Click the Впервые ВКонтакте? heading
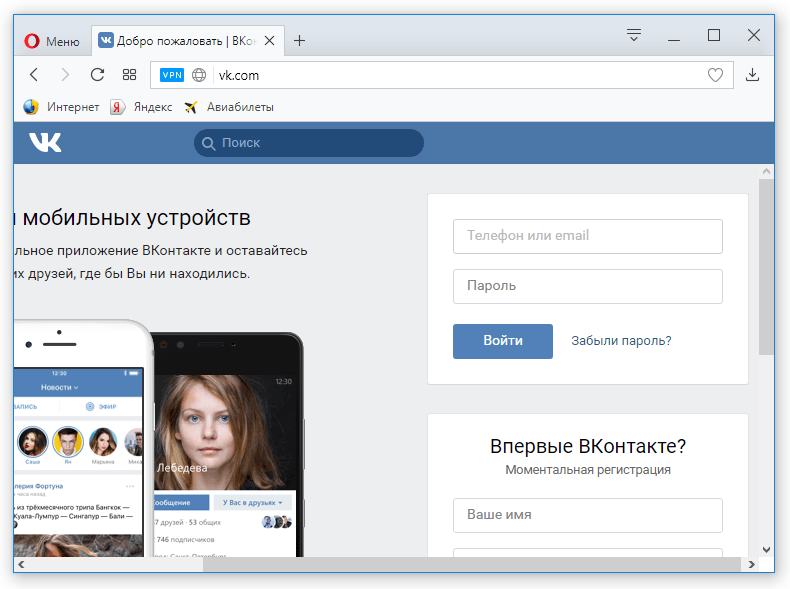Screen dimensions: 790x589 [588, 446]
